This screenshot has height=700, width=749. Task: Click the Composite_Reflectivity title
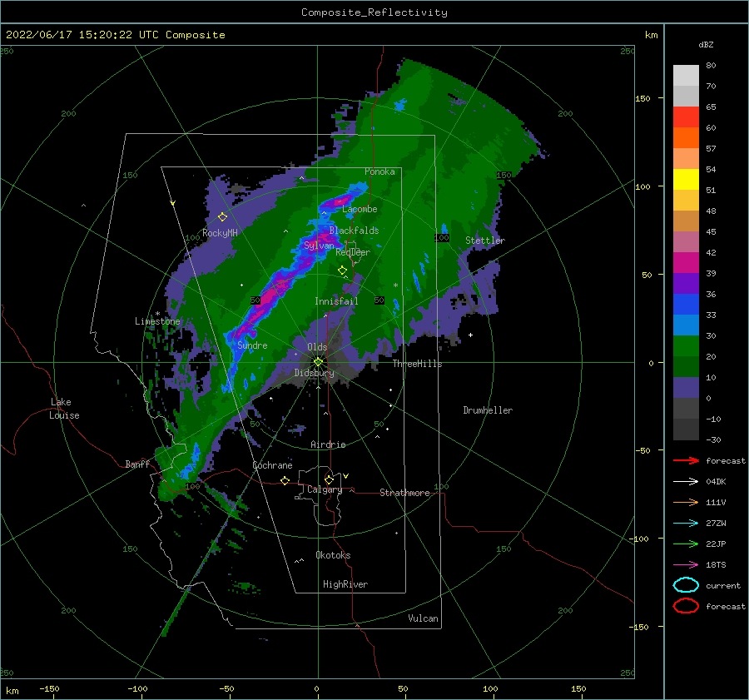point(374,12)
